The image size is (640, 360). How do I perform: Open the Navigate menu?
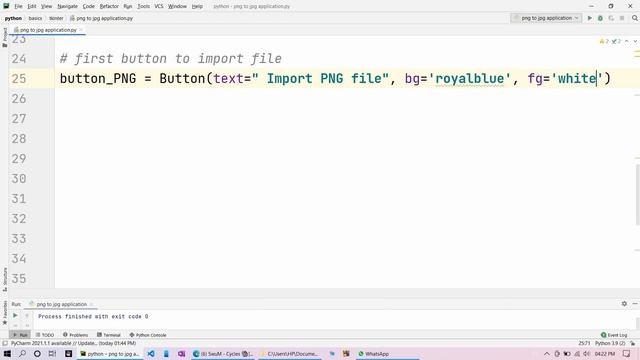[x=67, y=6]
